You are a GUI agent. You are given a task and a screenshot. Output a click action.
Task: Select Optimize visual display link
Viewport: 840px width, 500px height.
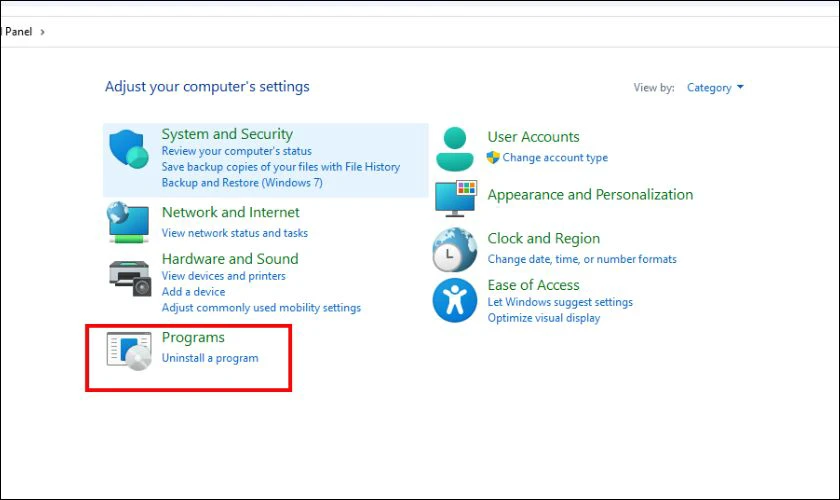544,318
